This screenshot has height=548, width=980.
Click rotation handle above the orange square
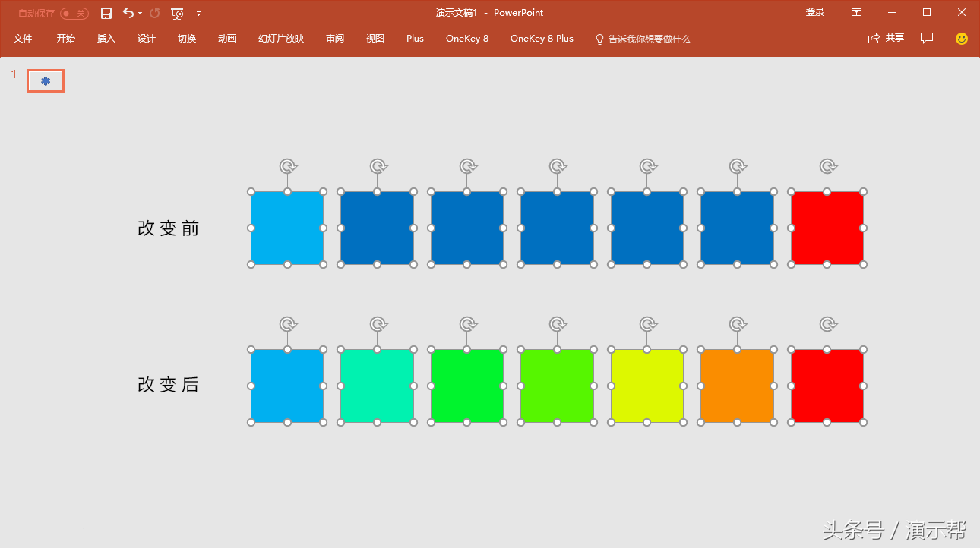(738, 324)
